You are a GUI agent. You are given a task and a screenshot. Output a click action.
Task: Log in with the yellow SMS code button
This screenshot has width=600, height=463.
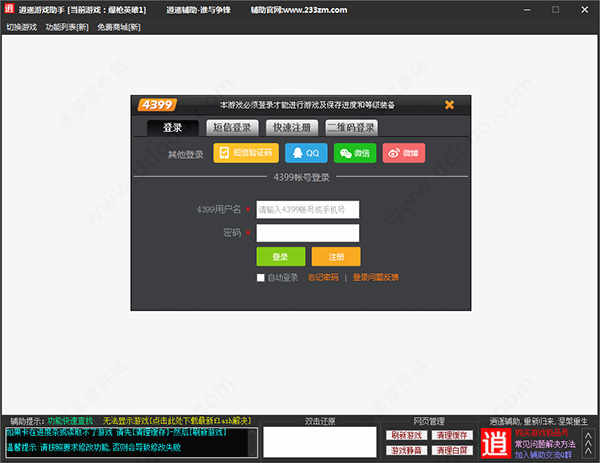[x=246, y=153]
